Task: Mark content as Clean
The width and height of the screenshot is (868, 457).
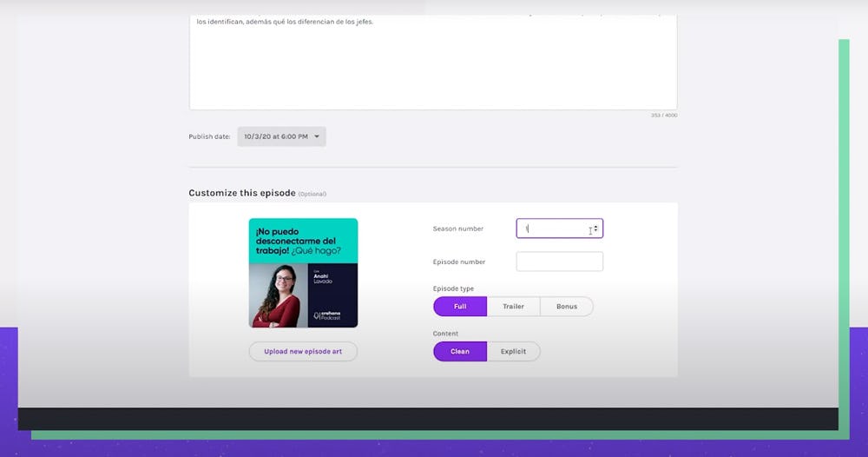Action: (460, 351)
